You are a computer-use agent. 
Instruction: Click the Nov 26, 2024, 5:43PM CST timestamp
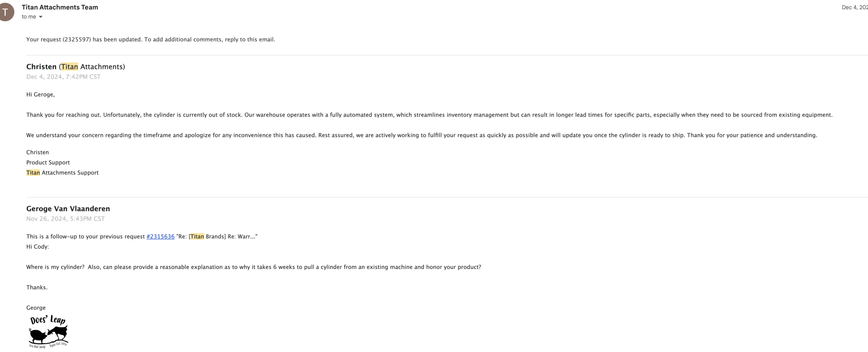(65, 219)
